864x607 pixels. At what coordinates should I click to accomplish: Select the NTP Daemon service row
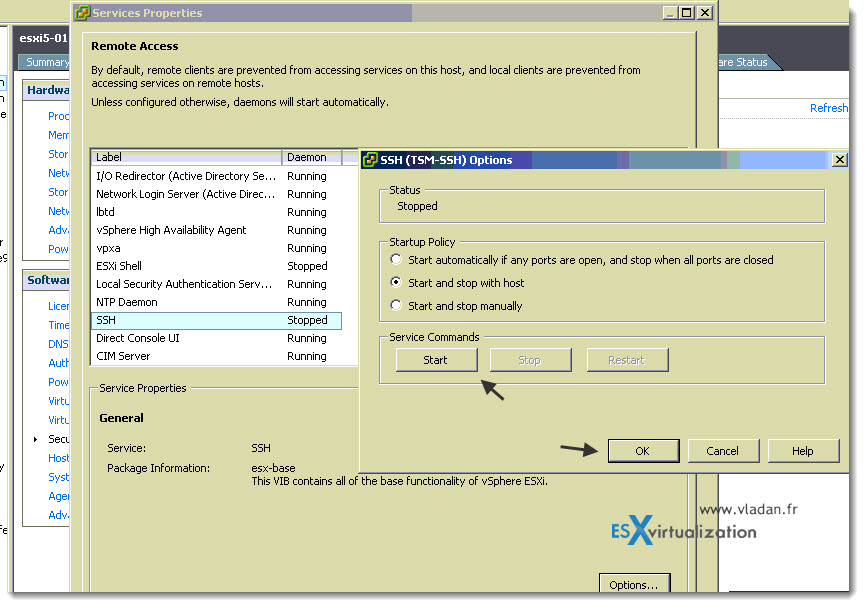[217, 302]
